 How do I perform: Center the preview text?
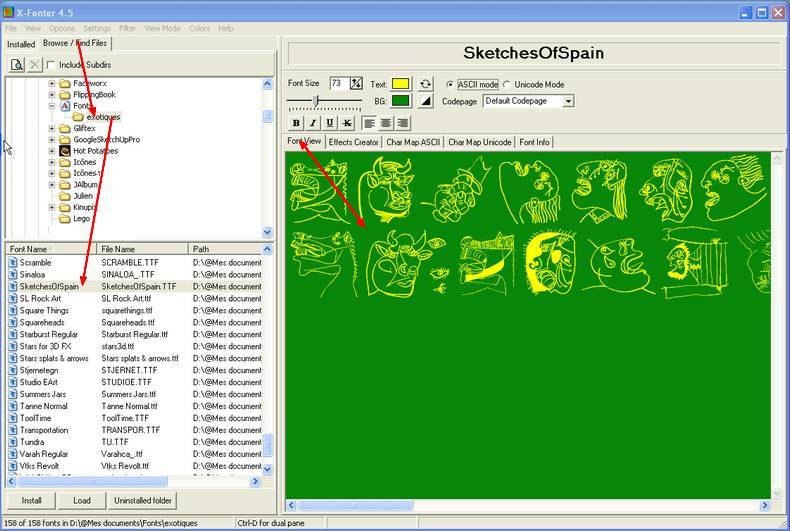(x=386, y=122)
